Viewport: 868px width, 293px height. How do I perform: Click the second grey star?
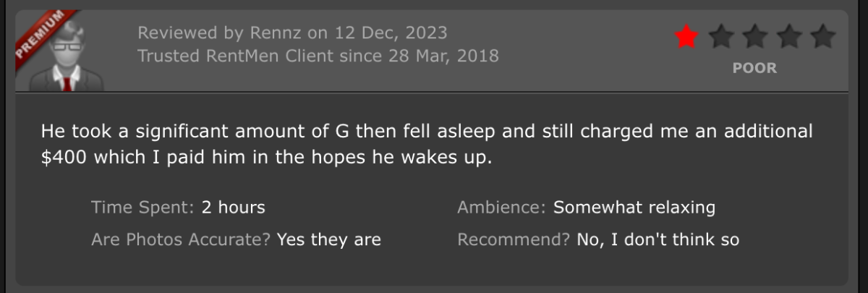[720, 36]
